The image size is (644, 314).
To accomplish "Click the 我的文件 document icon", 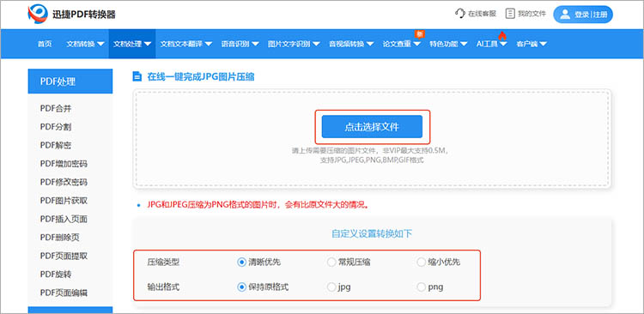I will (510, 14).
